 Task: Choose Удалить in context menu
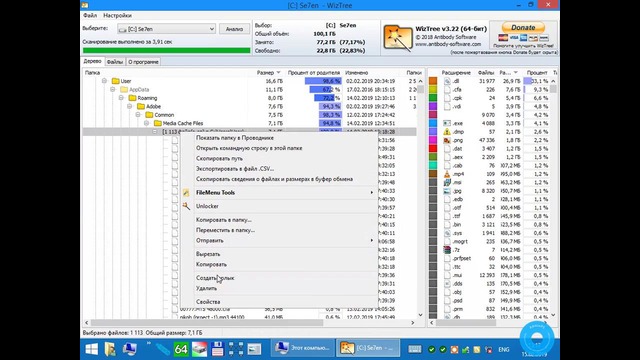pos(206,288)
